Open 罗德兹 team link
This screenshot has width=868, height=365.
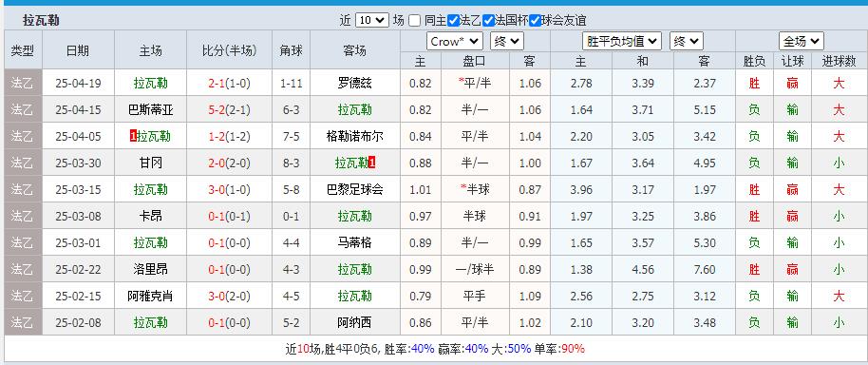pyautogui.click(x=355, y=84)
